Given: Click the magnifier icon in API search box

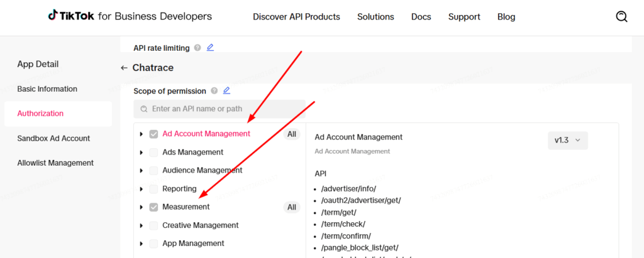Looking at the screenshot, I should pos(144,109).
